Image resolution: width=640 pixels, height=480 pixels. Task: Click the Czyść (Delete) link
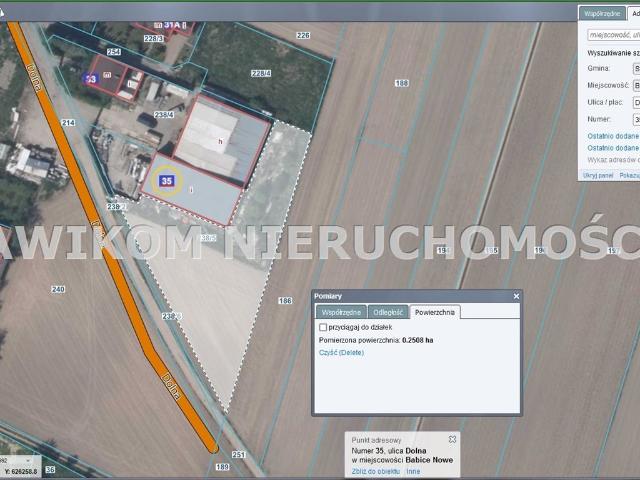pos(341,353)
